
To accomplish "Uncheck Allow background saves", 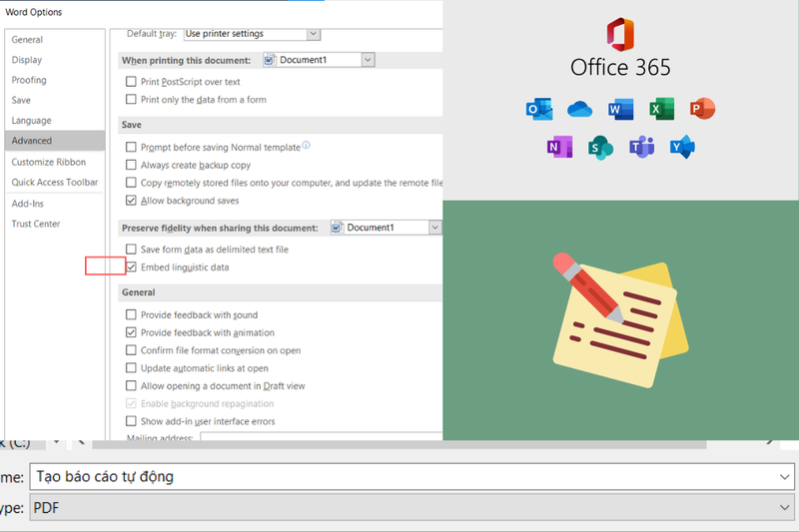I will 131,200.
